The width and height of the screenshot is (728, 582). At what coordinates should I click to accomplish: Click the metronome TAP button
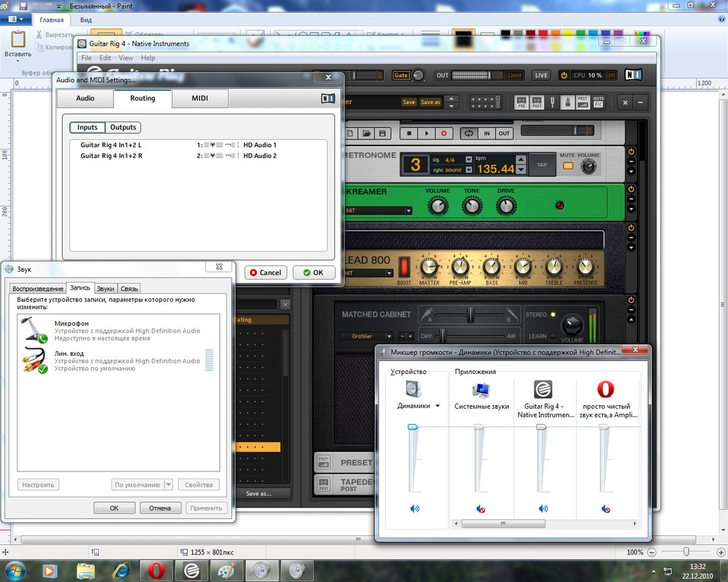coord(542,164)
